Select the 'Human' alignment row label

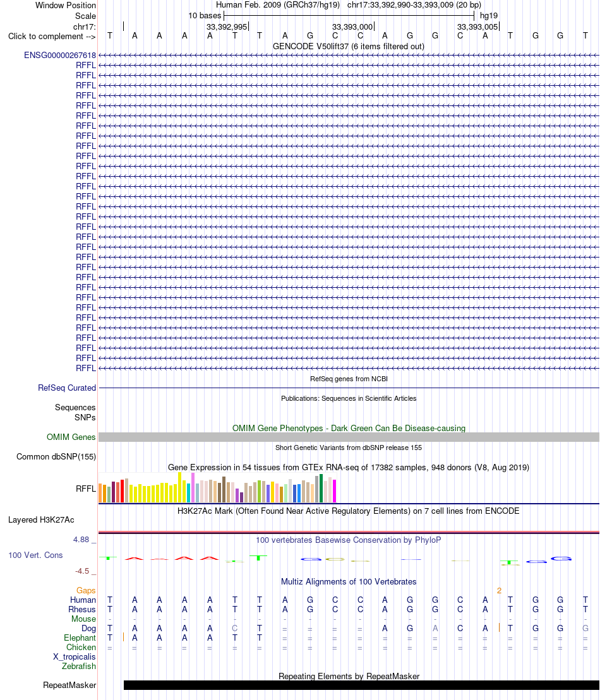pos(83,600)
